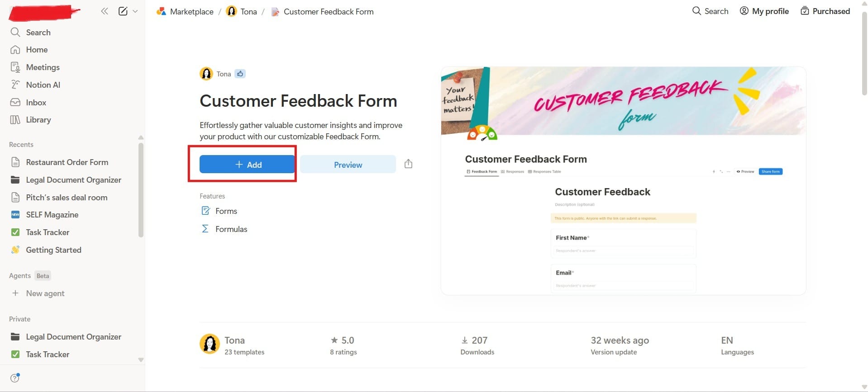This screenshot has width=868, height=392.
Task: Open the My profile menu
Action: point(764,11)
